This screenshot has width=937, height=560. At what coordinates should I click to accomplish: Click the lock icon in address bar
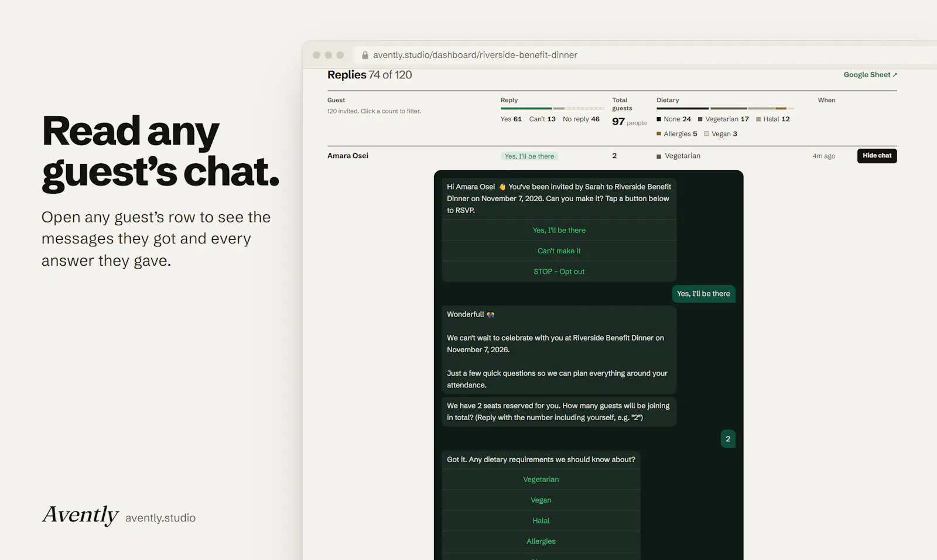365,55
